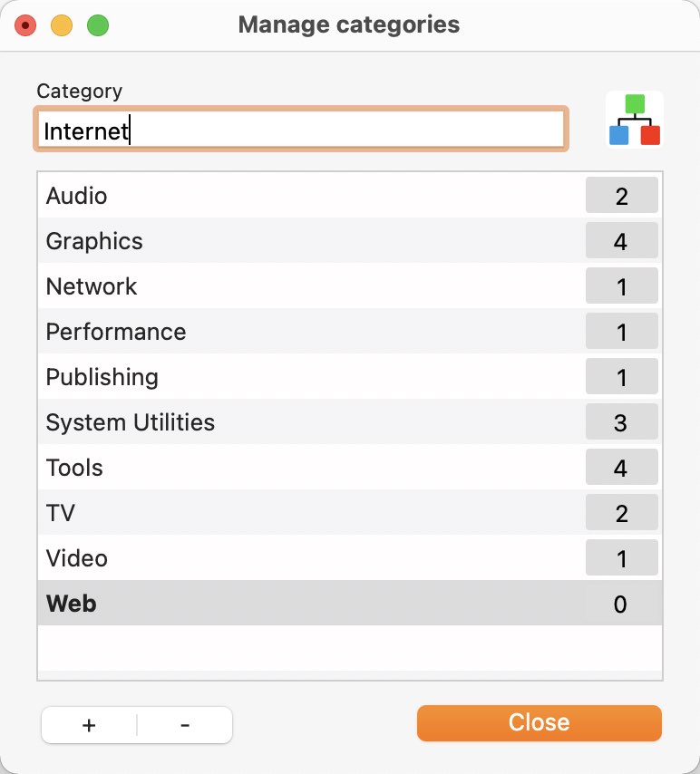
Task: Click the count badge for System Utilities
Action: click(621, 421)
